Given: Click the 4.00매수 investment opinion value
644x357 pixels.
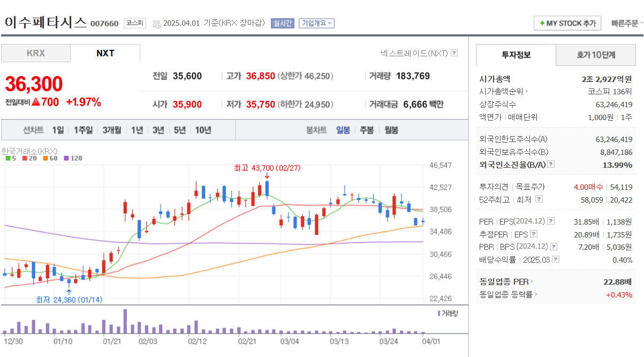Looking at the screenshot, I should pos(588,187).
